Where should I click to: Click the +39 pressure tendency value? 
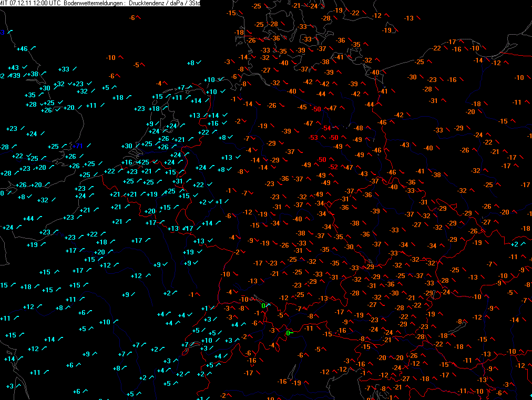point(15,76)
